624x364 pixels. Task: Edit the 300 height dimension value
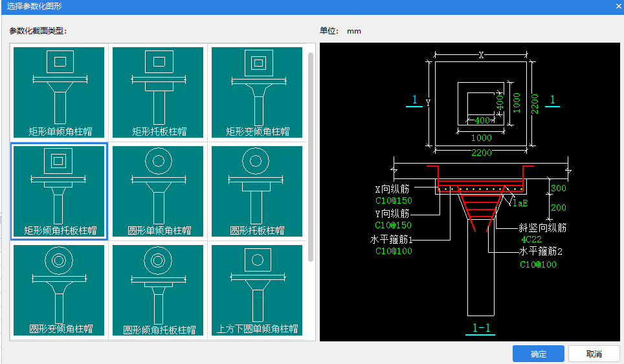pos(558,188)
